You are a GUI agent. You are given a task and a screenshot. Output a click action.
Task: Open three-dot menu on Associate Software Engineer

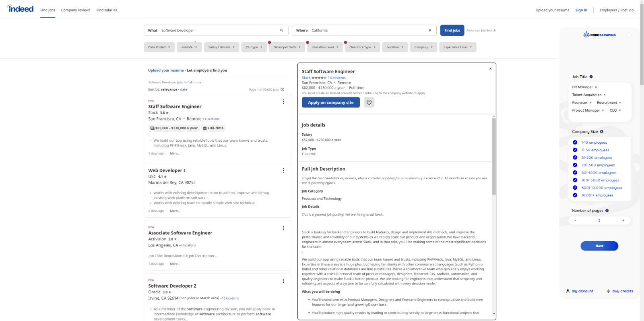pos(283,228)
